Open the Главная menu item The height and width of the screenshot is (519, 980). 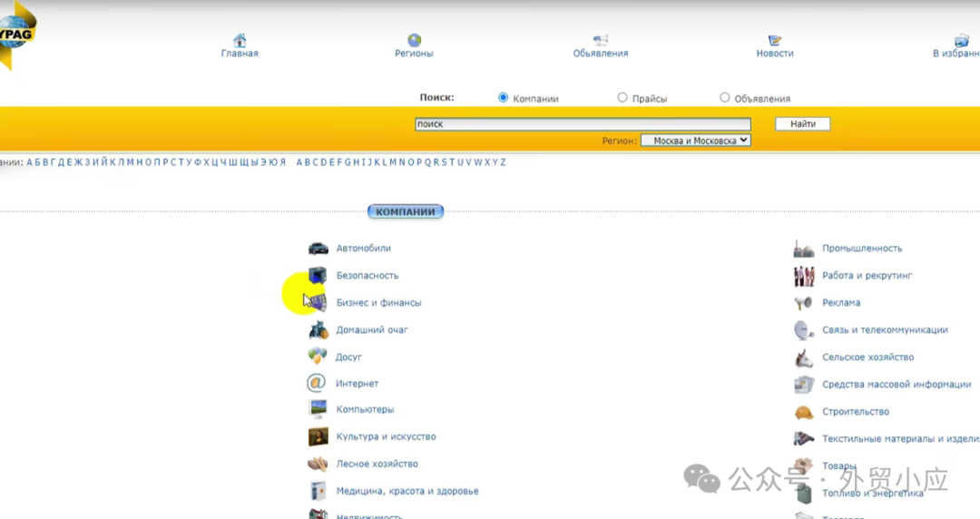(240, 54)
